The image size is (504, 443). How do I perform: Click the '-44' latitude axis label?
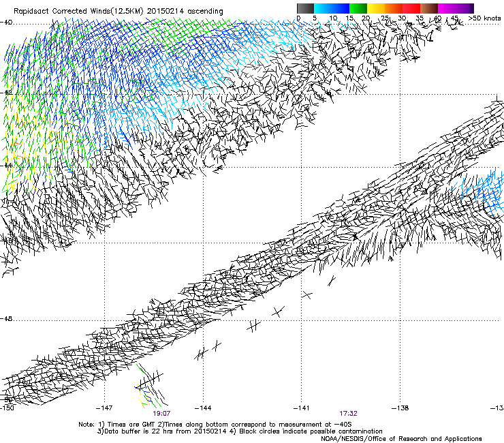pos(6,166)
